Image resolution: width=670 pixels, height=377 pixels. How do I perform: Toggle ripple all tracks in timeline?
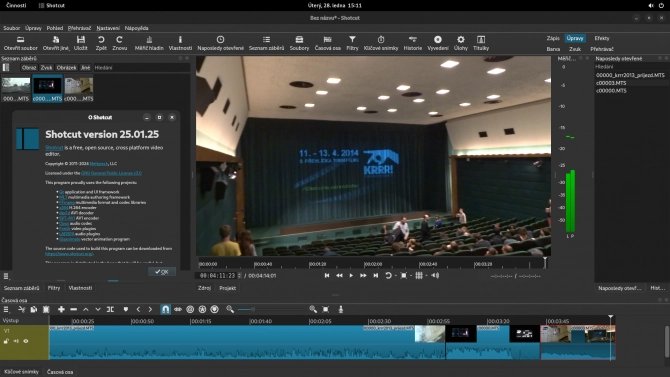[202, 309]
